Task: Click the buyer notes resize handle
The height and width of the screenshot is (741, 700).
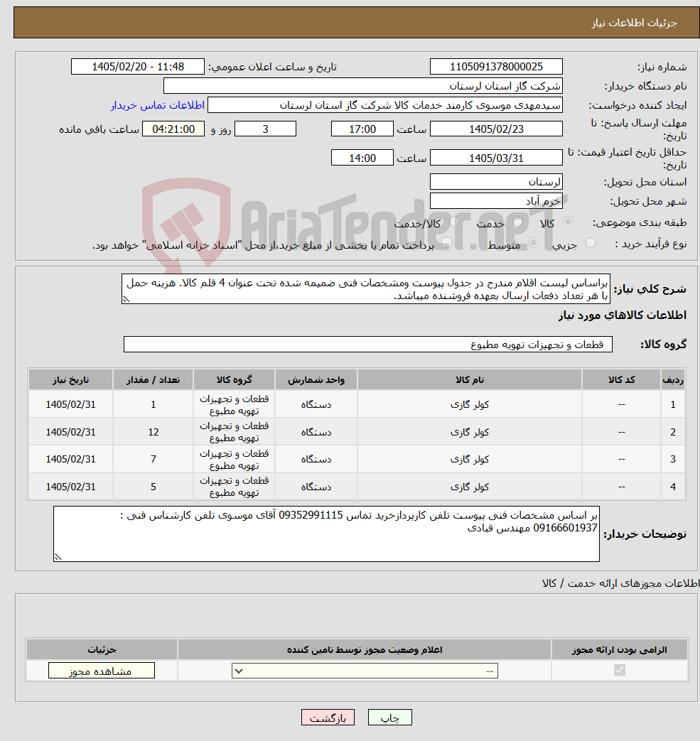Action: click(58, 557)
